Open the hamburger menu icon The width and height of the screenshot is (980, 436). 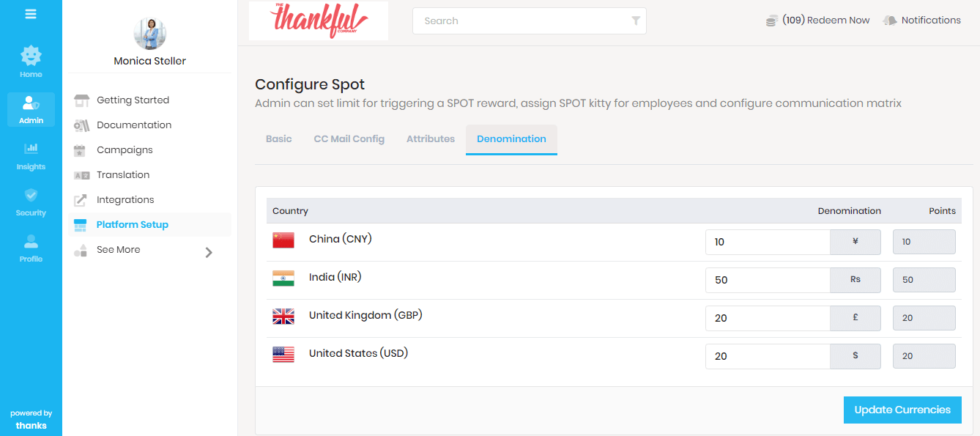coord(31,14)
